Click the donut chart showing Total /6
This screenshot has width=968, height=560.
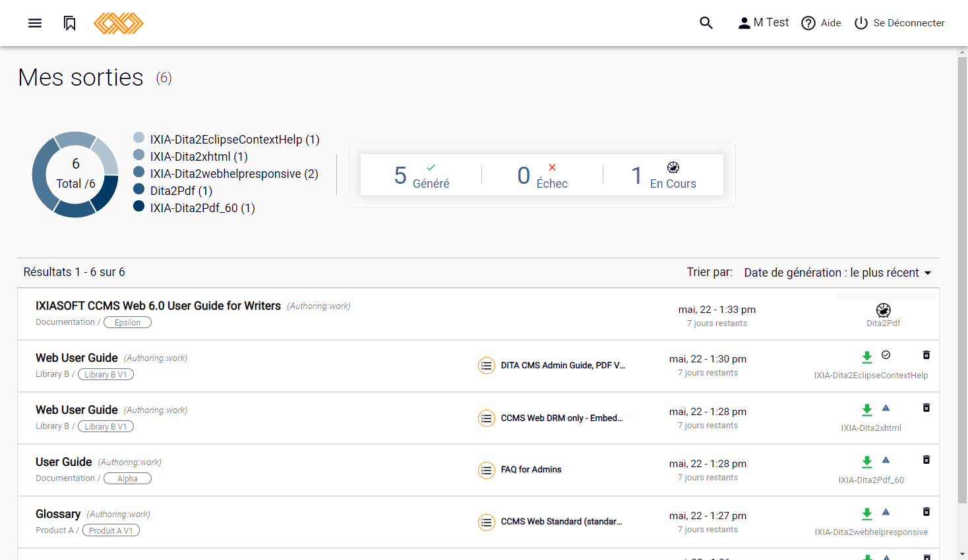pyautogui.click(x=75, y=175)
